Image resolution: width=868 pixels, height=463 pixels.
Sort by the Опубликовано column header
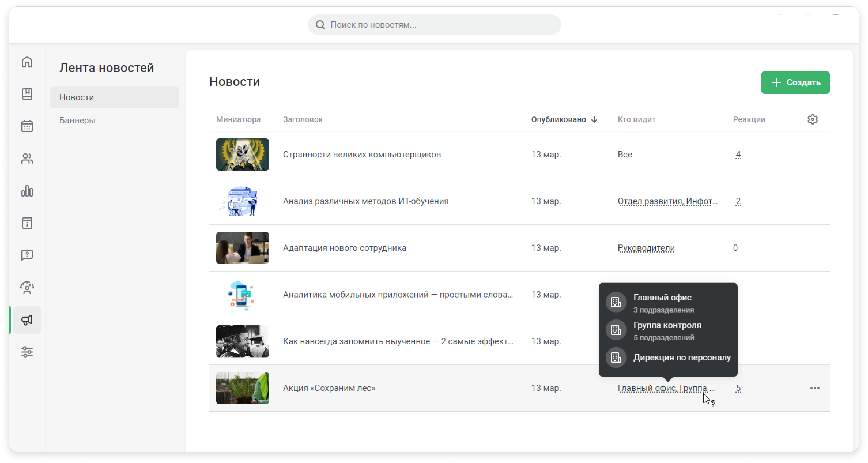pyautogui.click(x=558, y=119)
